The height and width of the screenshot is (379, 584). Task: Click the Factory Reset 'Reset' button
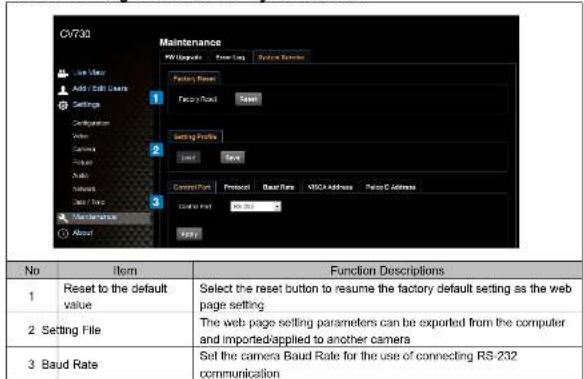248,99
